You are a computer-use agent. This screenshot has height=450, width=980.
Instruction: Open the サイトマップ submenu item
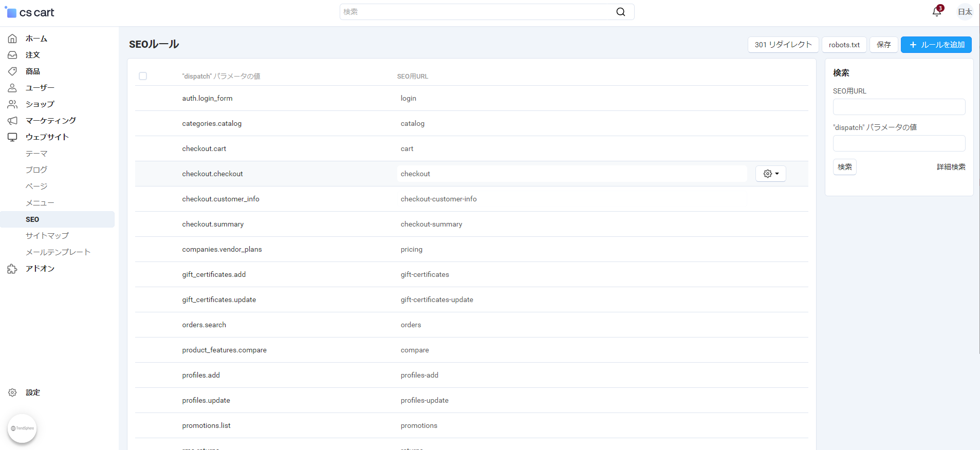pos(47,236)
